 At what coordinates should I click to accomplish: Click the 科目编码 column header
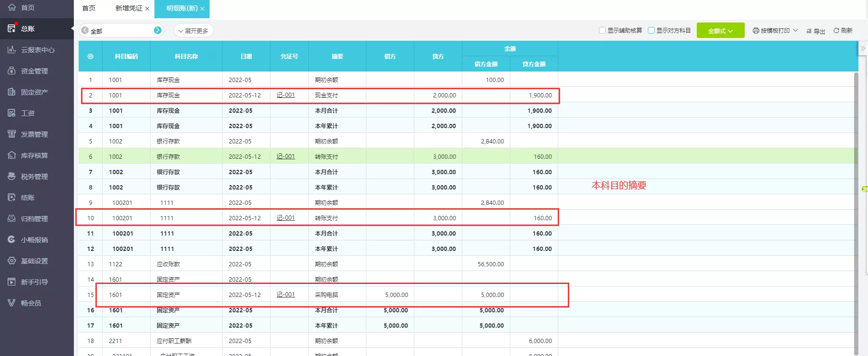click(126, 57)
